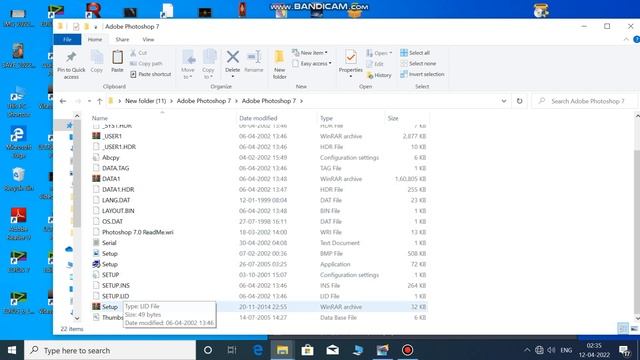Show hidden system tray icons

527,350
